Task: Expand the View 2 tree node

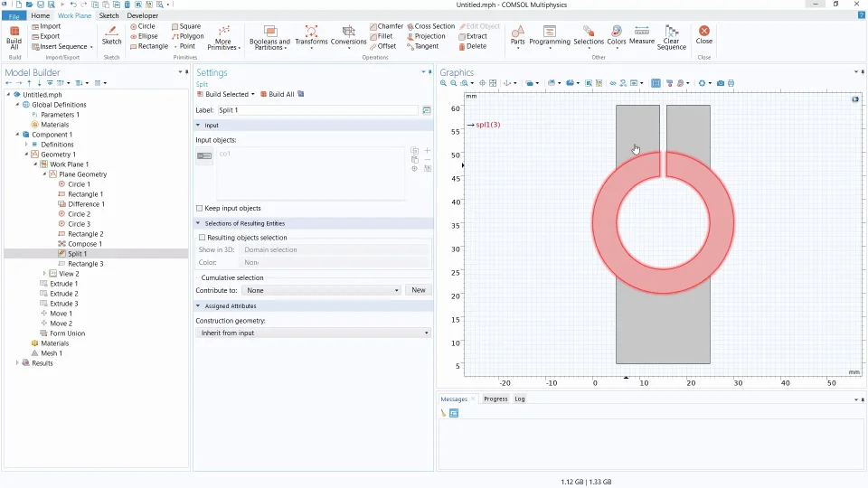Action: pyautogui.click(x=44, y=274)
